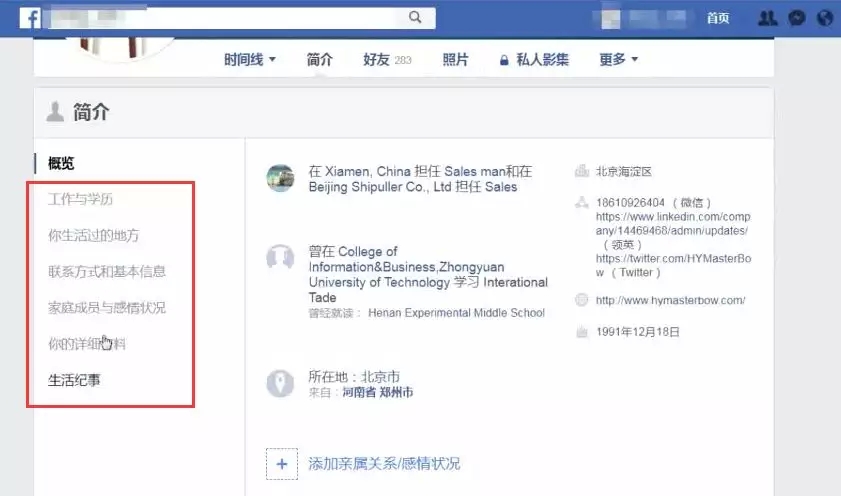
Task: Click the contact icon beside phone number
Action: tap(582, 203)
